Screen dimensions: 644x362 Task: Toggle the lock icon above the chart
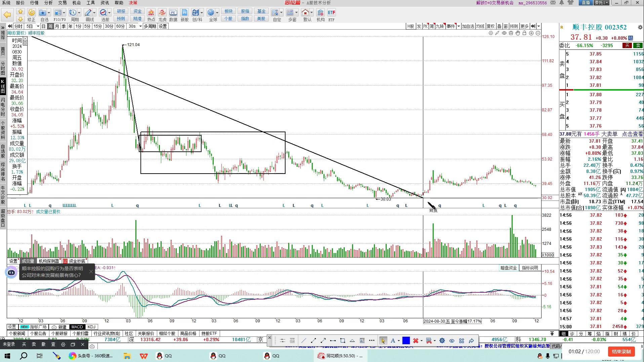click(524, 33)
